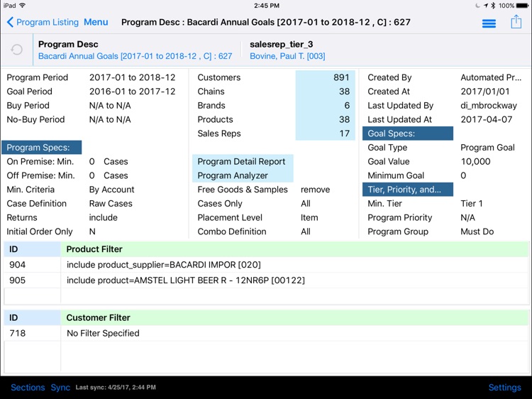Image resolution: width=532 pixels, height=399 pixels.
Task: Tap the Customers count 891
Action: click(325, 77)
